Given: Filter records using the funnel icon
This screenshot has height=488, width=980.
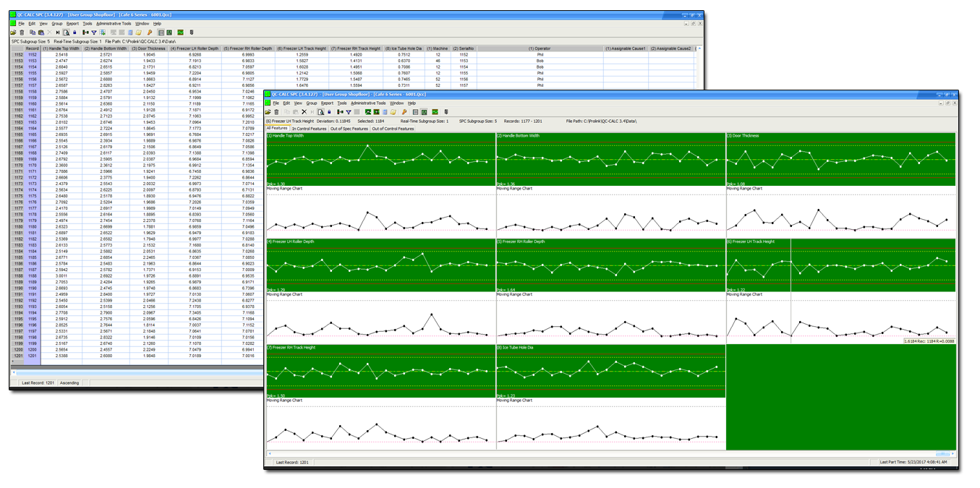Looking at the screenshot, I should pyautogui.click(x=93, y=32).
